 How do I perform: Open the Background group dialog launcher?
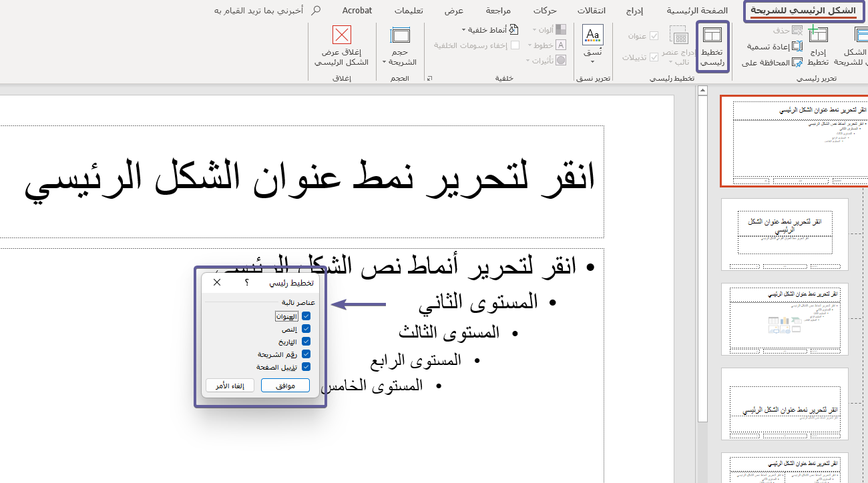pos(430,79)
